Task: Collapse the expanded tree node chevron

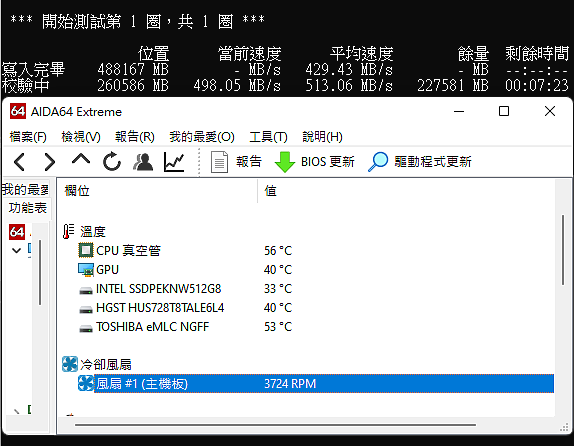Action: pyautogui.click(x=16, y=251)
